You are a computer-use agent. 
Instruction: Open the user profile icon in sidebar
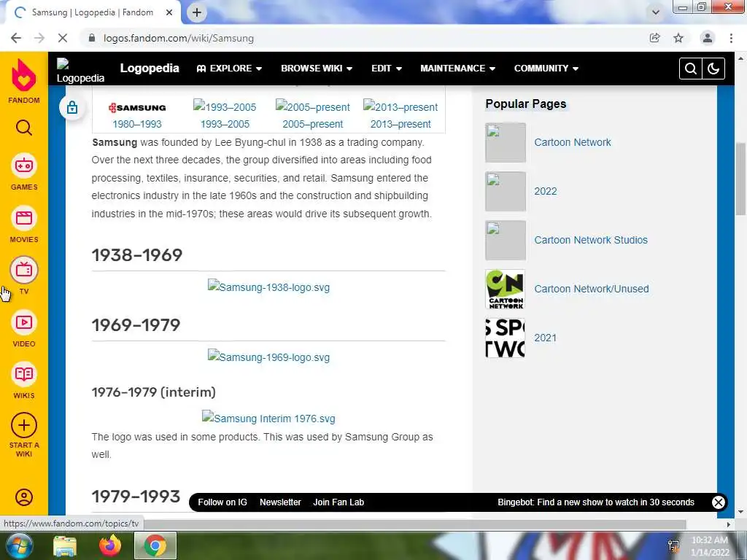24,497
